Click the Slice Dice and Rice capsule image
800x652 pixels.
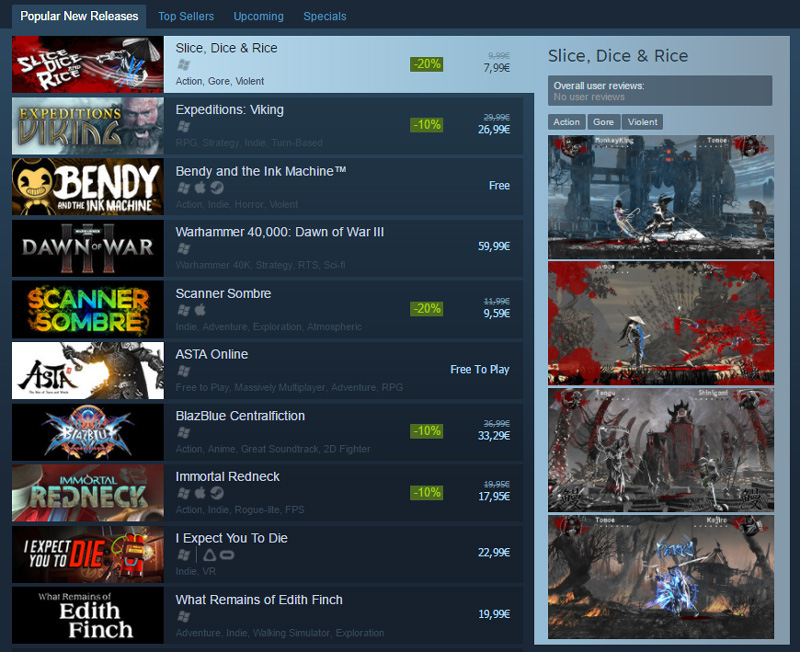[x=88, y=64]
